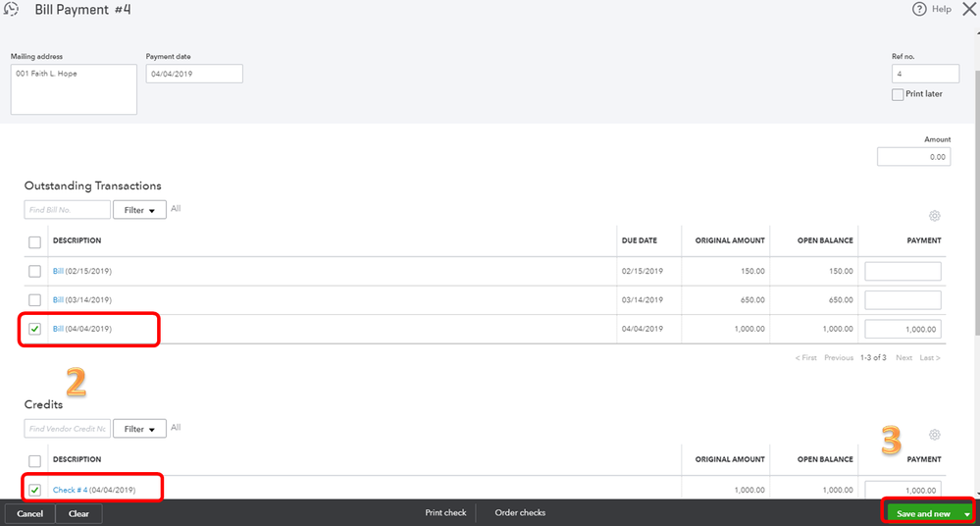Screen dimensions: 980x526
Task: Toggle select-all checkbox in Outstanding Transactions header
Action: 34,242
